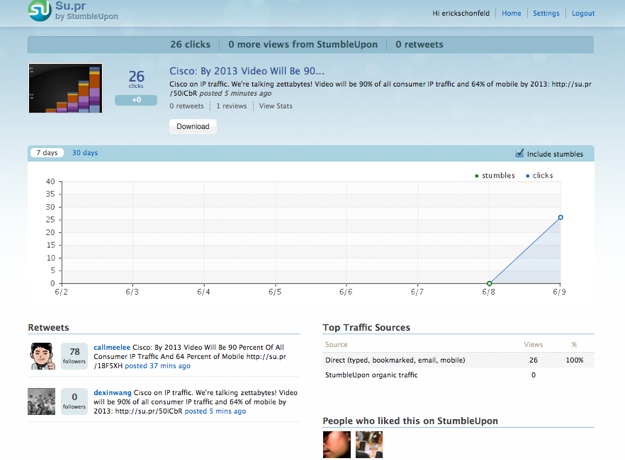Open the 'Cisco: By 2013 Video Will Be 90...' title

click(x=247, y=71)
